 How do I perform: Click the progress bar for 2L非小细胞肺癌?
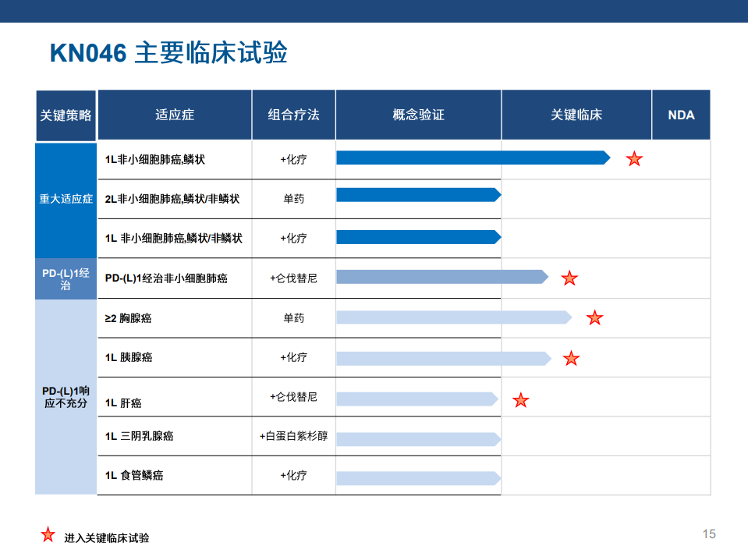click(419, 195)
